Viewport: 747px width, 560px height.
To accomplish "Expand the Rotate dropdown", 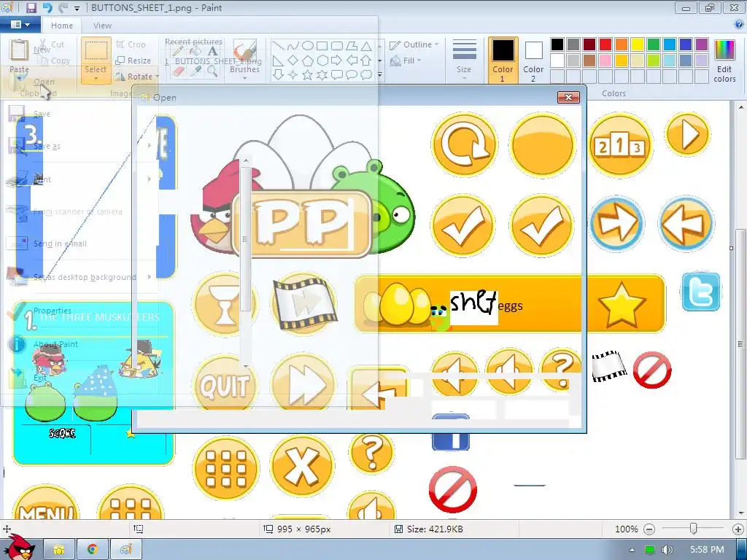I will pos(158,77).
